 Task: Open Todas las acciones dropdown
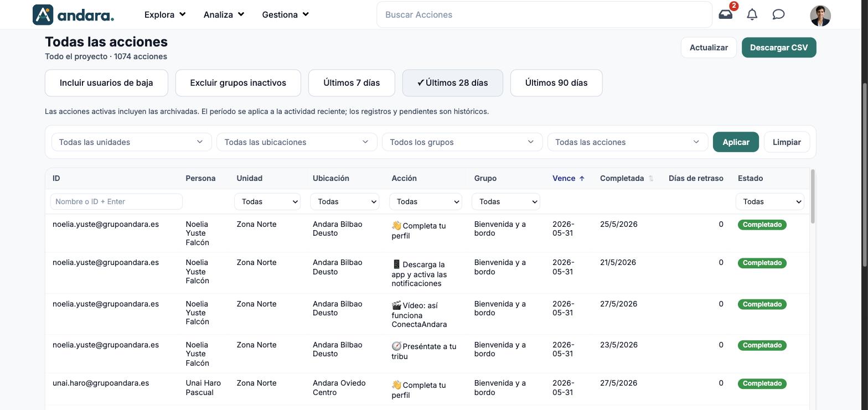point(628,142)
